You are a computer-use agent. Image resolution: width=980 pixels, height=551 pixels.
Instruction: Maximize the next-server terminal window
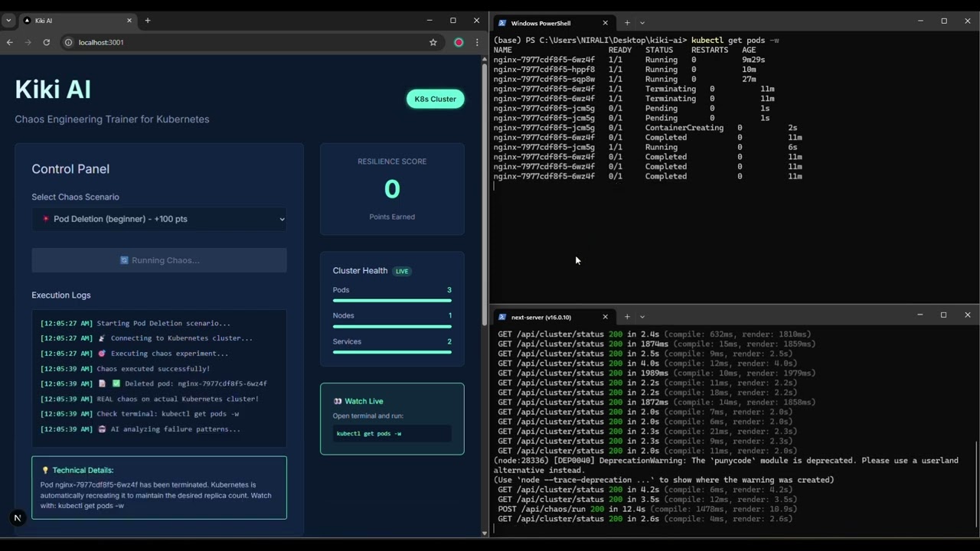(x=943, y=315)
